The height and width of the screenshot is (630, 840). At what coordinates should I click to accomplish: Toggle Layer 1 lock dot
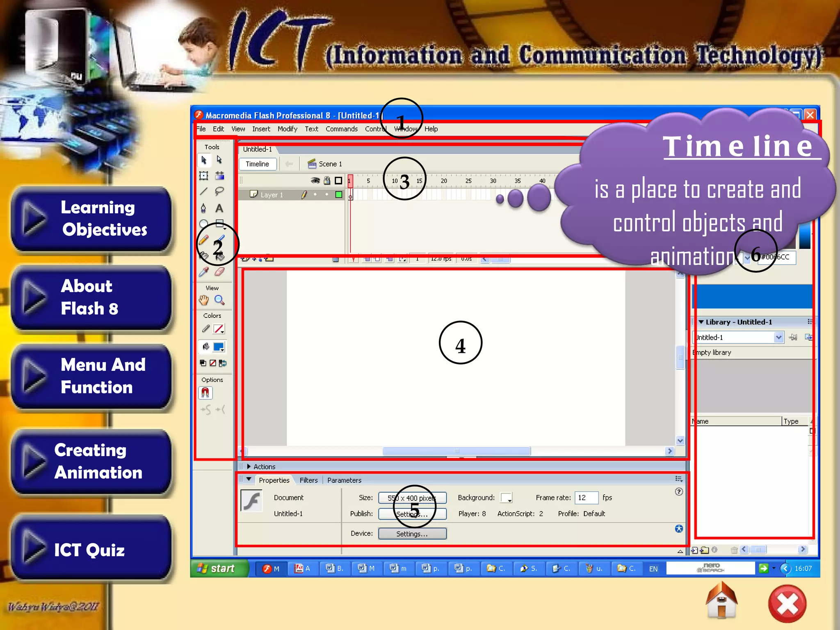(x=327, y=194)
